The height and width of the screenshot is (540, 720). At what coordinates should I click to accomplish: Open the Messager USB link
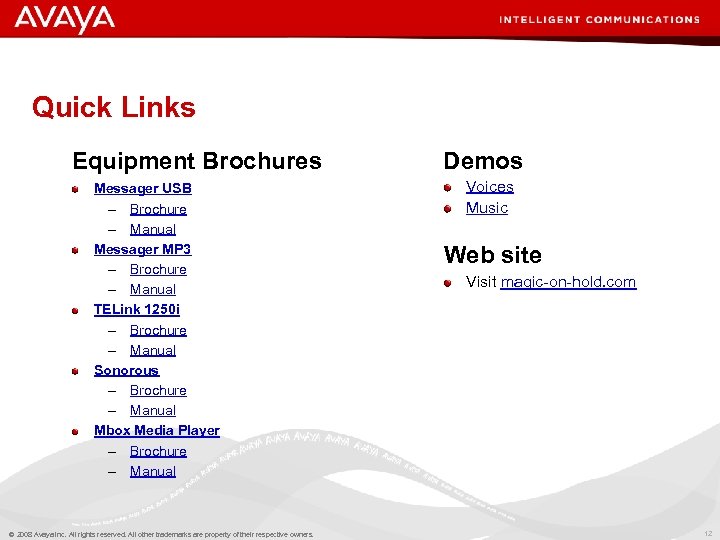(x=143, y=188)
